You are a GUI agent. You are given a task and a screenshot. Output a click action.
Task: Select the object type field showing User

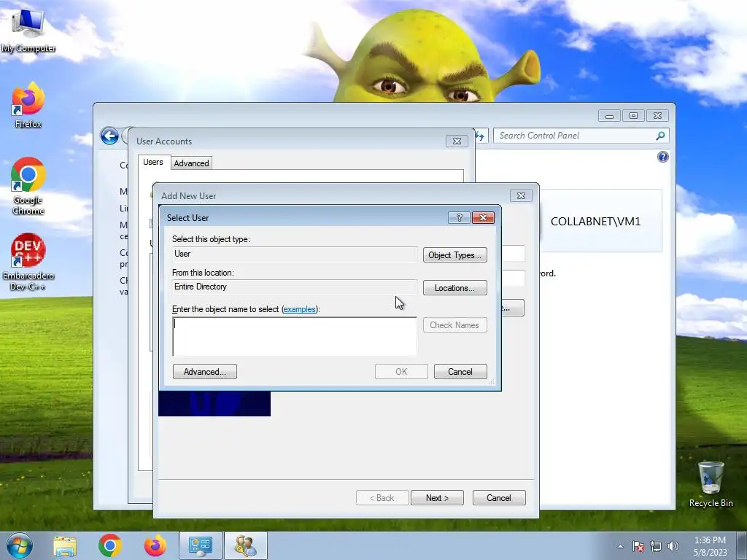tap(295, 254)
